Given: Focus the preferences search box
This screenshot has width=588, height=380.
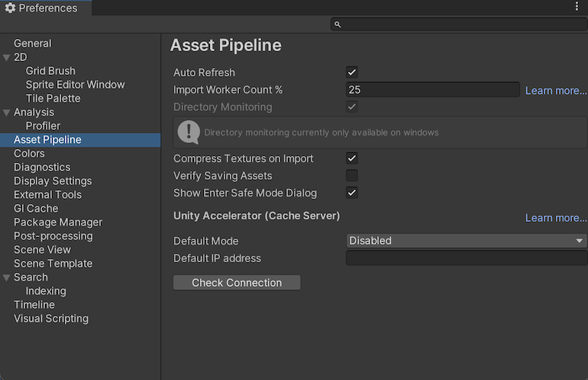Looking at the screenshot, I should [x=462, y=24].
